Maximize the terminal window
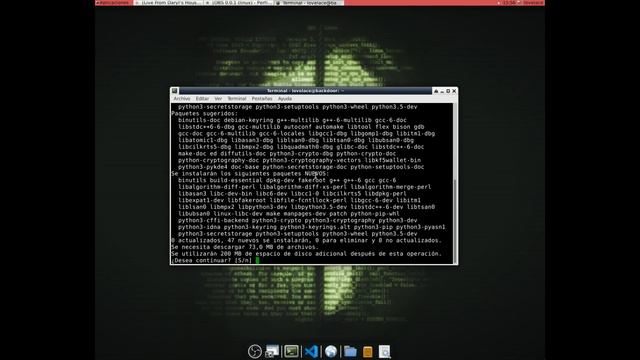Image resolution: width=640 pixels, height=360 pixels. (x=448, y=91)
